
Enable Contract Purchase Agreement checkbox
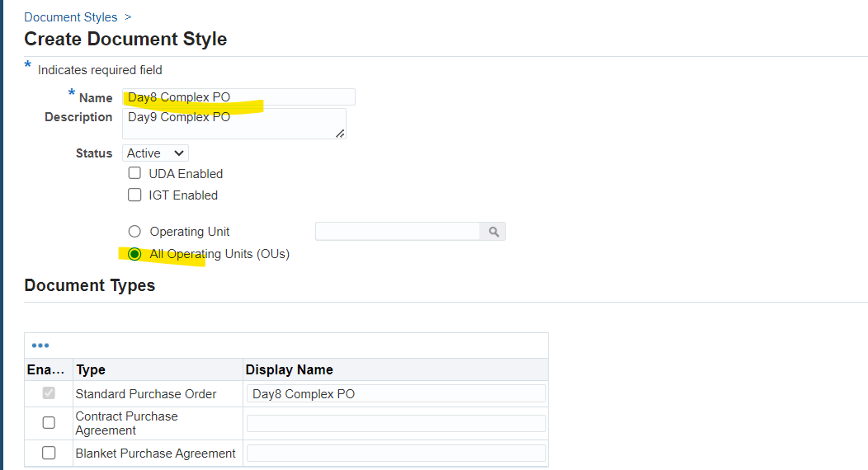pos(49,423)
